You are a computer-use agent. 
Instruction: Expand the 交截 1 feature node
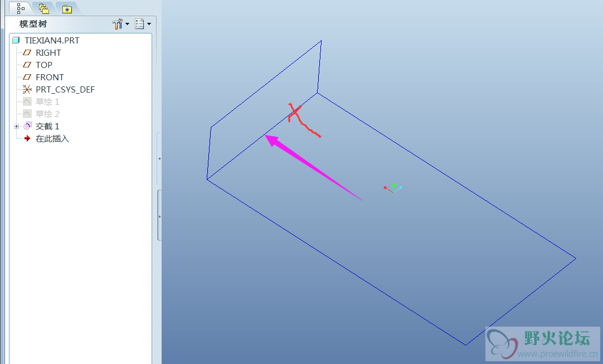(x=16, y=126)
